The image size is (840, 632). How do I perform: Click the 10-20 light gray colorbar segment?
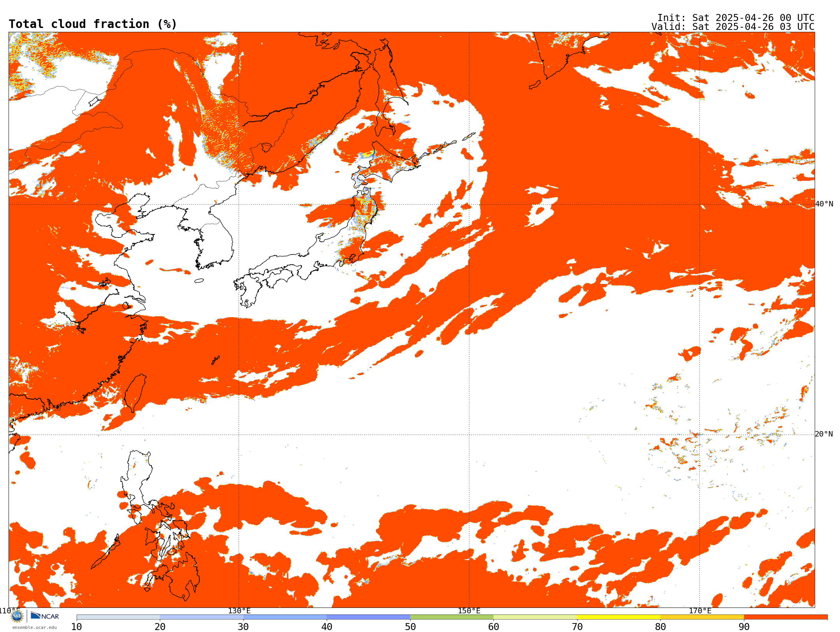(118, 617)
